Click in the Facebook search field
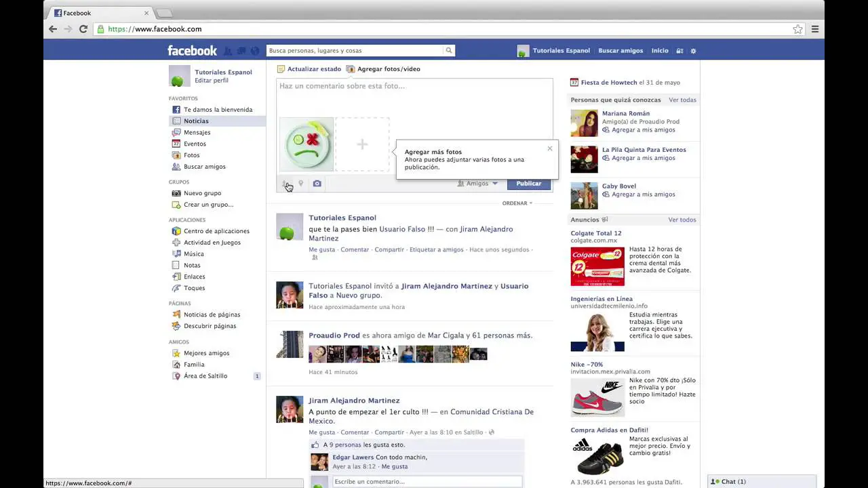Viewport: 868px width, 488px height. pos(355,51)
